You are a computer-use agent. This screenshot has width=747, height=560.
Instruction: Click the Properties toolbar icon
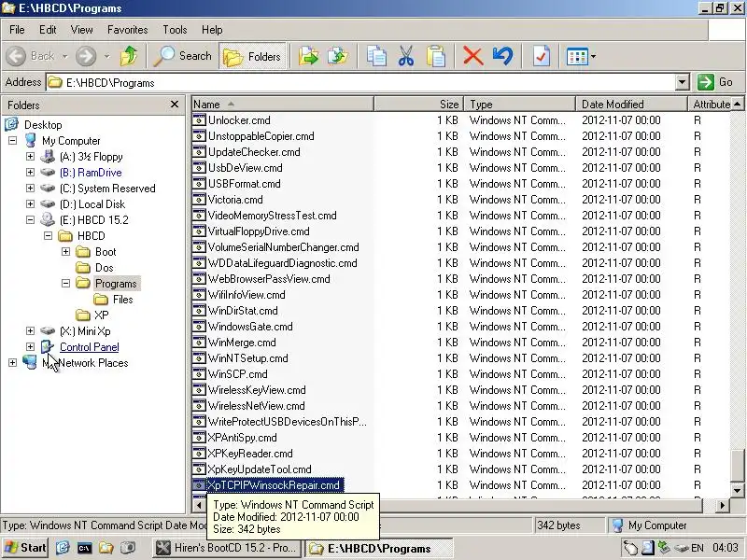point(542,56)
